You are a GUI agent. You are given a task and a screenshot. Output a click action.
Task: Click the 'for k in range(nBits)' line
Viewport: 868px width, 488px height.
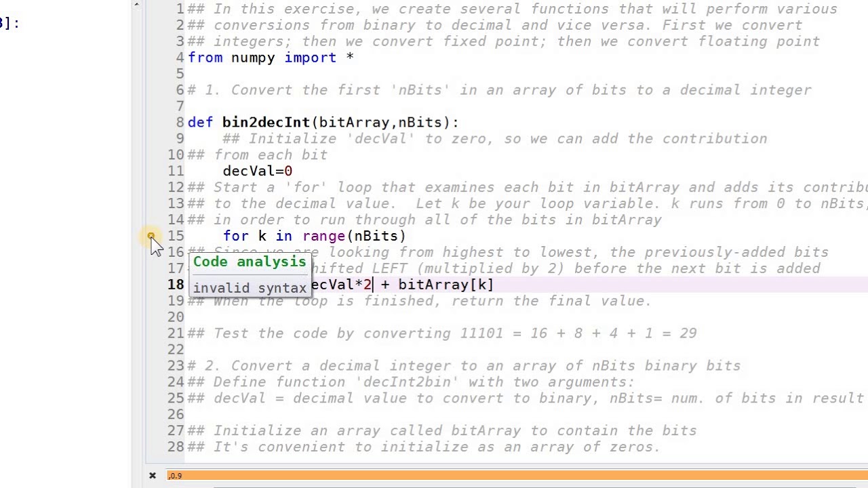315,237
